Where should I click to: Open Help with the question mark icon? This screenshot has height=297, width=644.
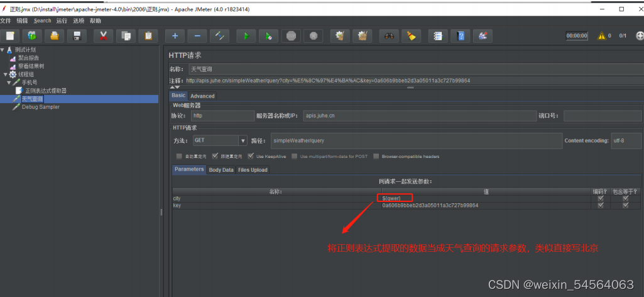[x=461, y=36]
